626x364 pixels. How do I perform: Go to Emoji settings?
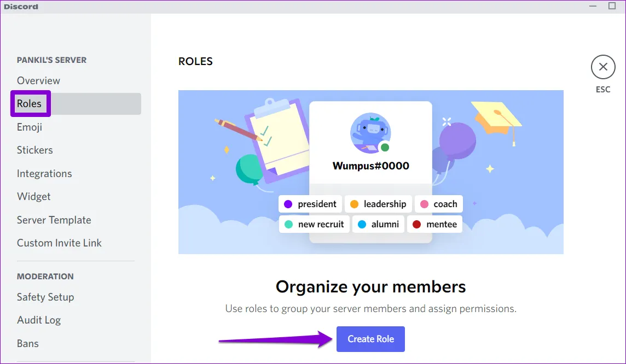[30, 127]
